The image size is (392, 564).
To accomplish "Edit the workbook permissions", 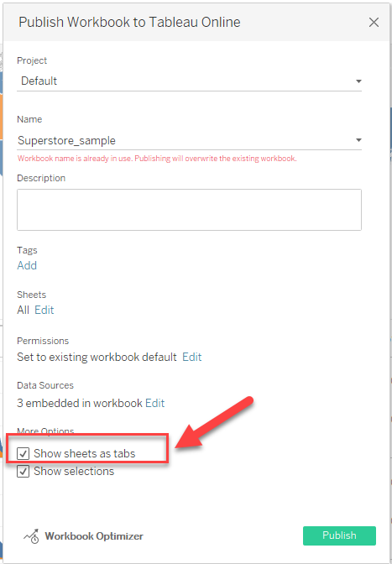I will tap(192, 358).
